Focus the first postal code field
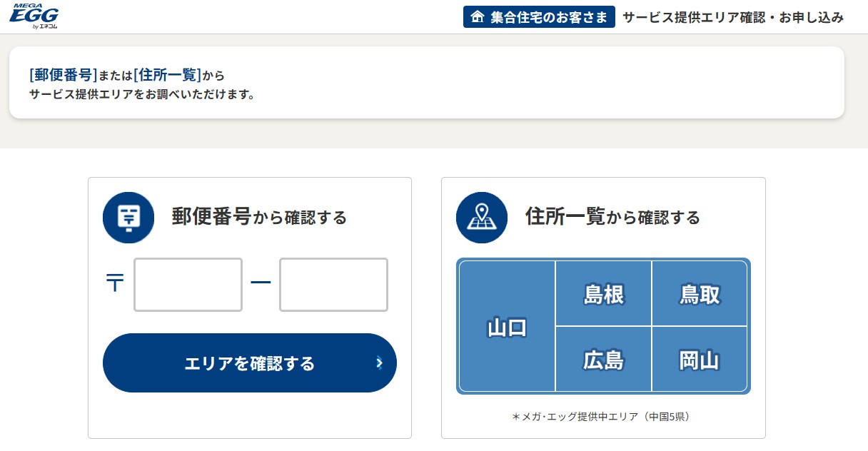Image resolution: width=868 pixels, height=451 pixels. pos(188,285)
